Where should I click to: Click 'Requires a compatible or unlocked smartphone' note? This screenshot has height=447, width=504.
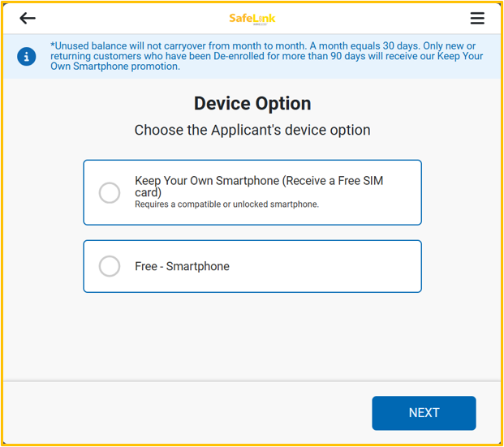pos(226,204)
